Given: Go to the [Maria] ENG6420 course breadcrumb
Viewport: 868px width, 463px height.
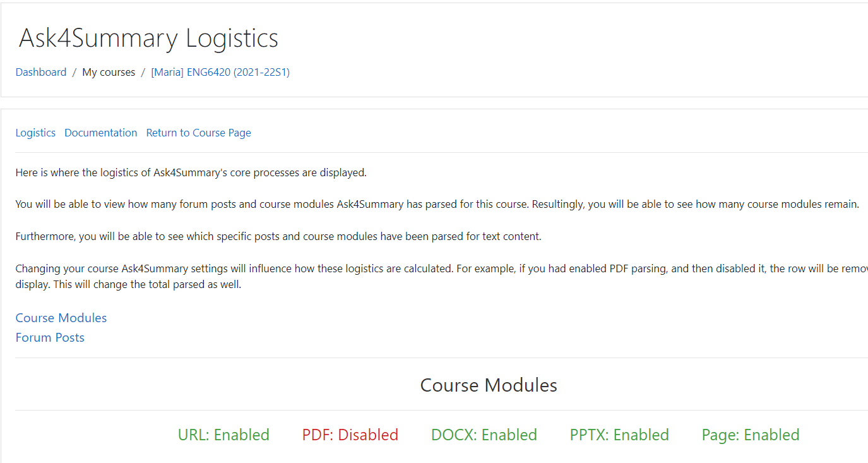Looking at the screenshot, I should coord(220,72).
